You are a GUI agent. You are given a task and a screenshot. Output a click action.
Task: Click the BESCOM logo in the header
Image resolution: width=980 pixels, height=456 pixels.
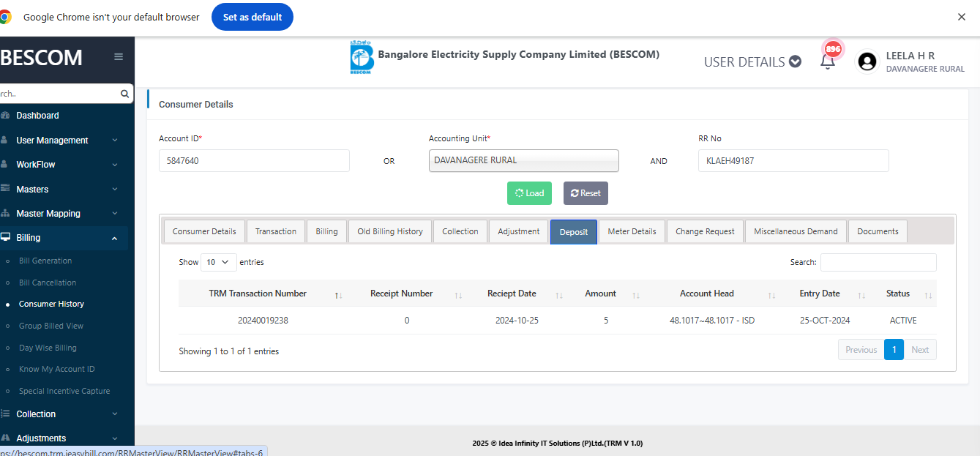pyautogui.click(x=362, y=58)
